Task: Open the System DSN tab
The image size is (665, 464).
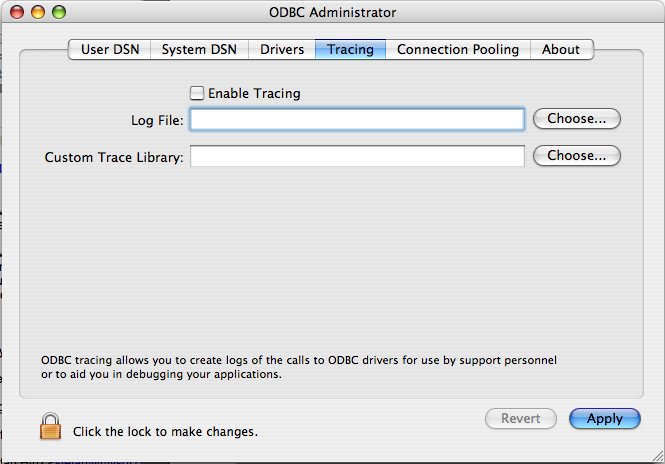Action: pyautogui.click(x=199, y=49)
